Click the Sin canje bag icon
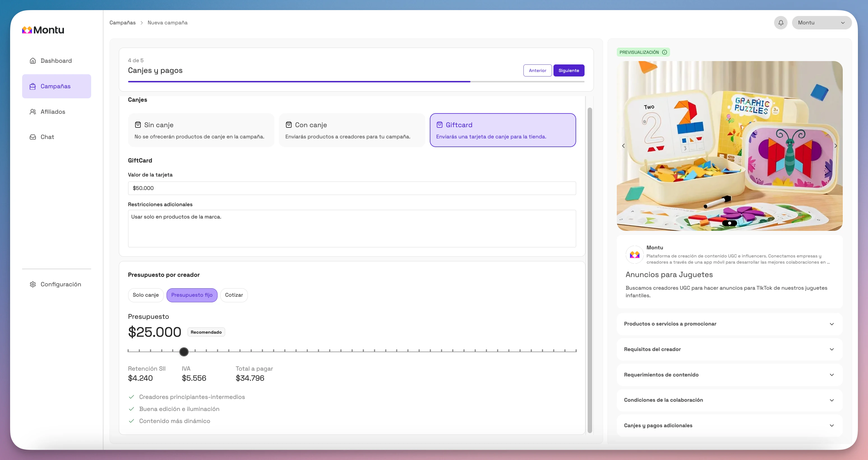 point(138,125)
